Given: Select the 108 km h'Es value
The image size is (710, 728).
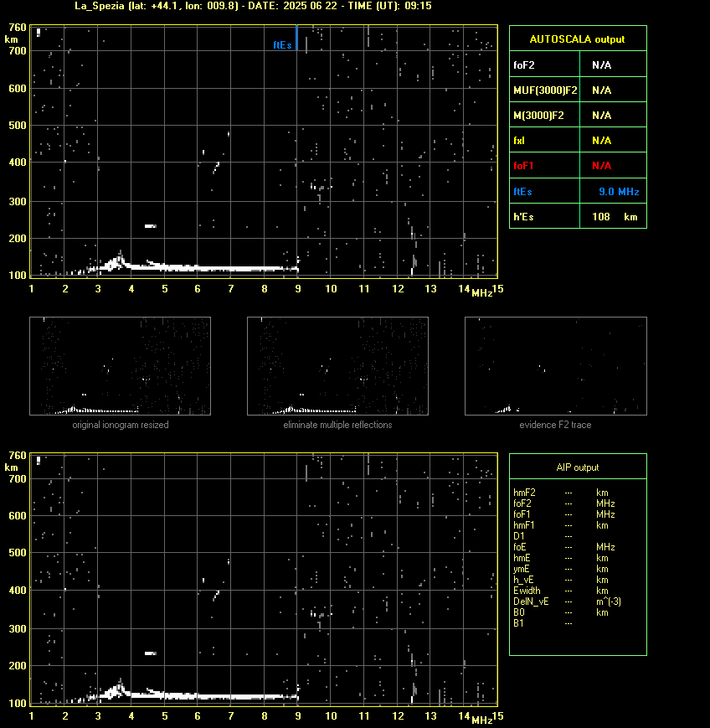Looking at the screenshot, I should click(615, 216).
